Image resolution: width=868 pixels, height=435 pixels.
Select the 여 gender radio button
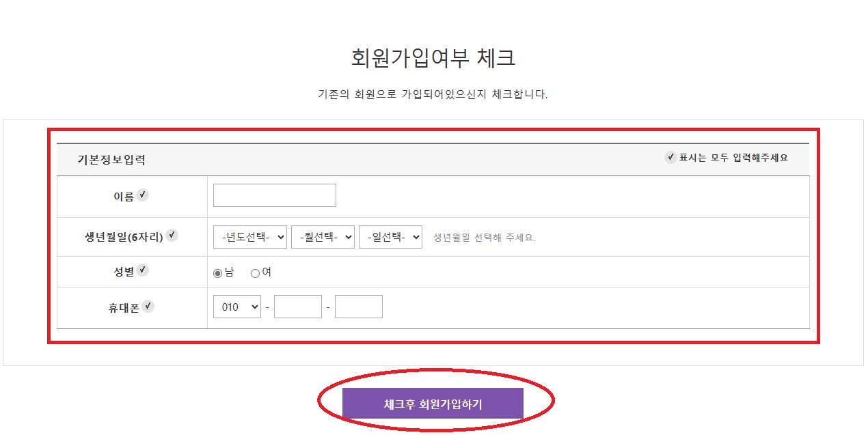(x=255, y=273)
